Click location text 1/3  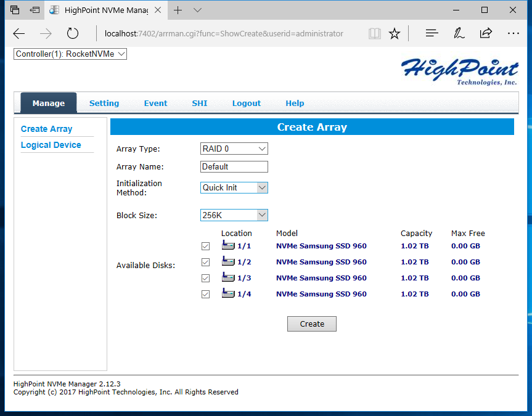tap(244, 278)
